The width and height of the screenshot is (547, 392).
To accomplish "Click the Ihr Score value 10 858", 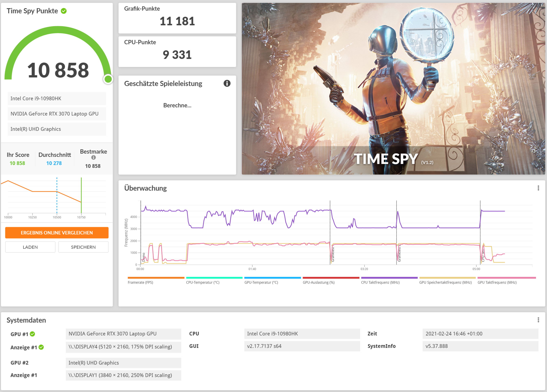I will tap(17, 163).
